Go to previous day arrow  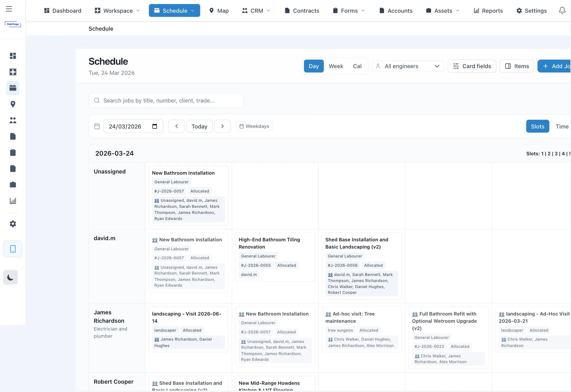pyautogui.click(x=177, y=126)
